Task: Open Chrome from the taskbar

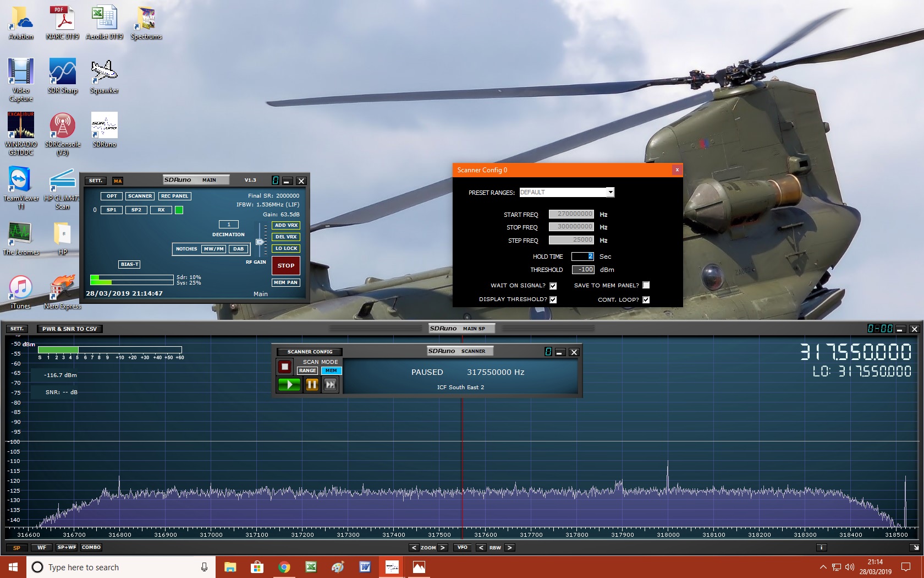Action: [284, 567]
